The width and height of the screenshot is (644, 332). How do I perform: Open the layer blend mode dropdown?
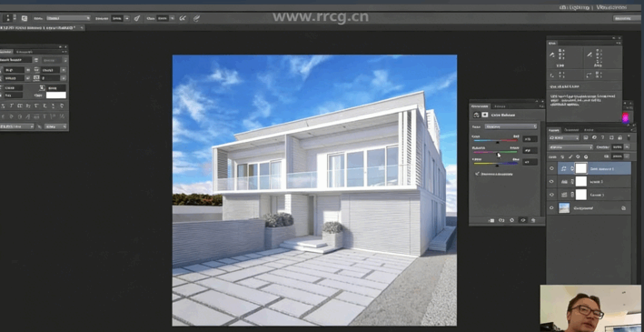571,147
